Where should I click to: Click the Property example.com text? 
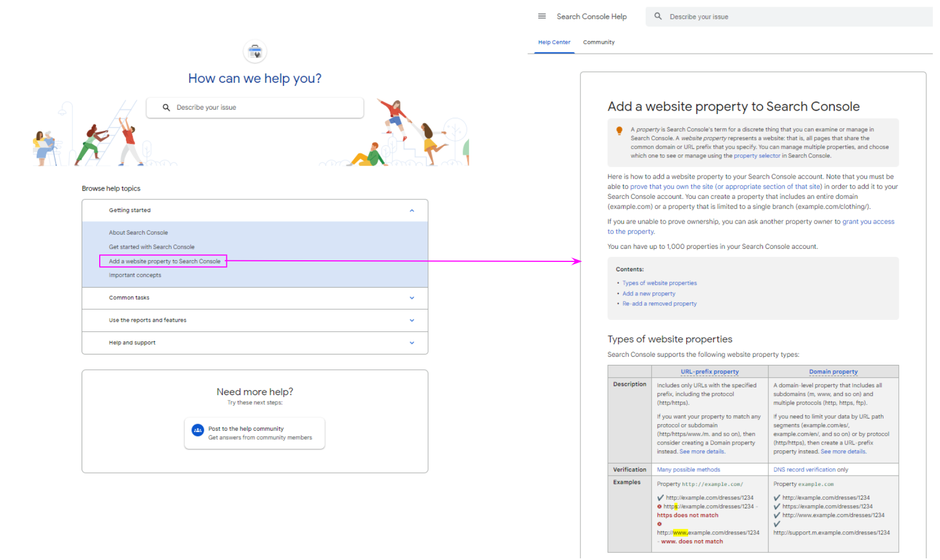(804, 484)
